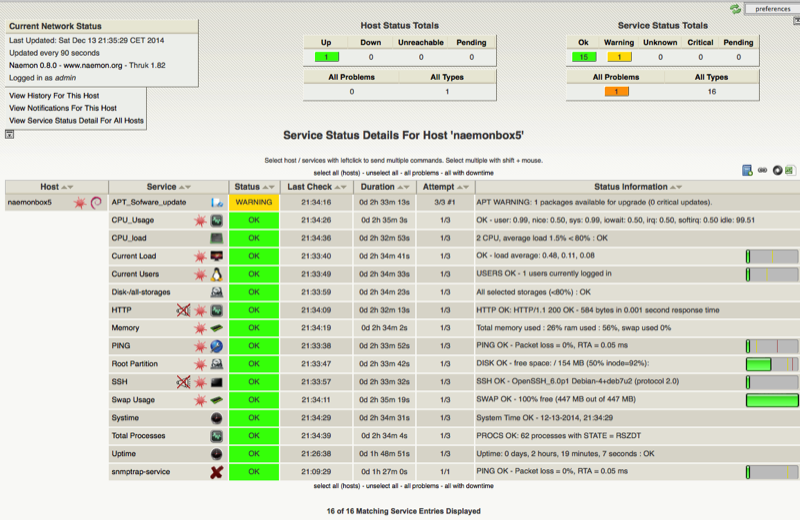Click the www.naemon.org link

pos(99,65)
